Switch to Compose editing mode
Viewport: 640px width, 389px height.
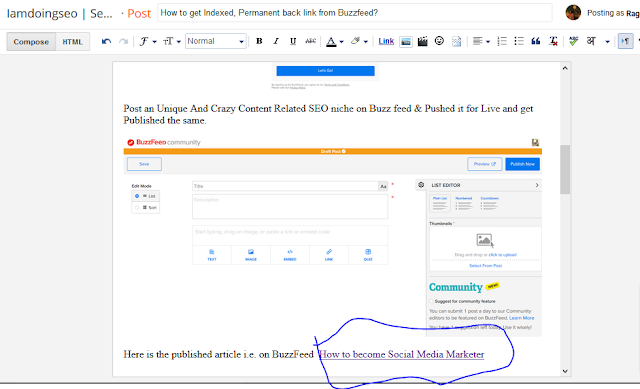(31, 42)
